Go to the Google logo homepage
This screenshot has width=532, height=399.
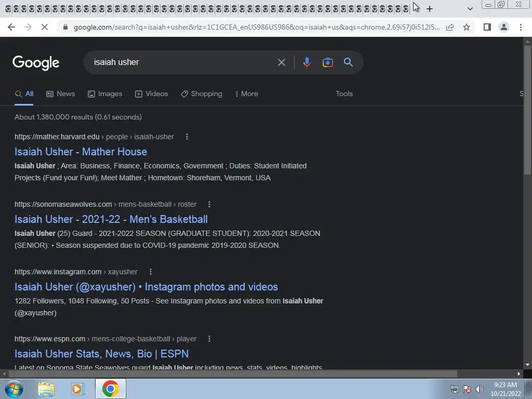36,63
